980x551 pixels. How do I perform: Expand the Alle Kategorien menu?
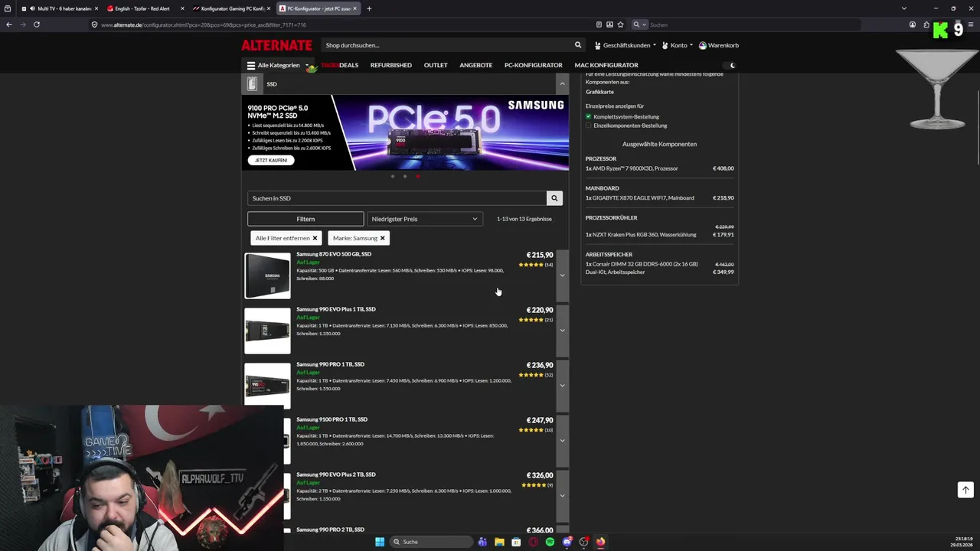point(278,65)
